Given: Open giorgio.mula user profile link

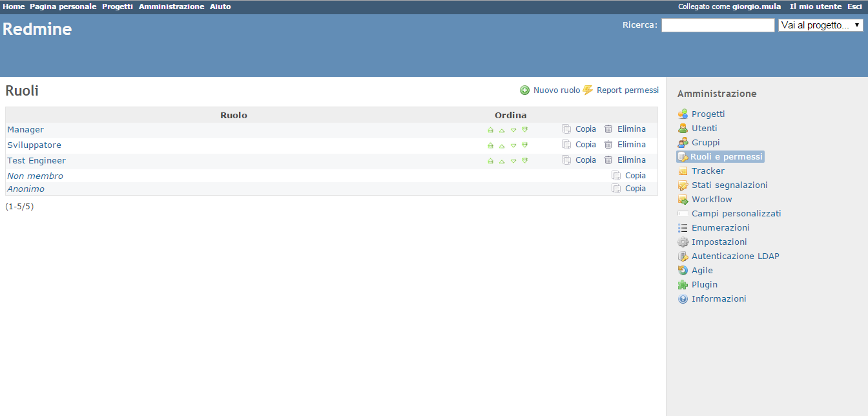Looking at the screenshot, I should 756,6.
